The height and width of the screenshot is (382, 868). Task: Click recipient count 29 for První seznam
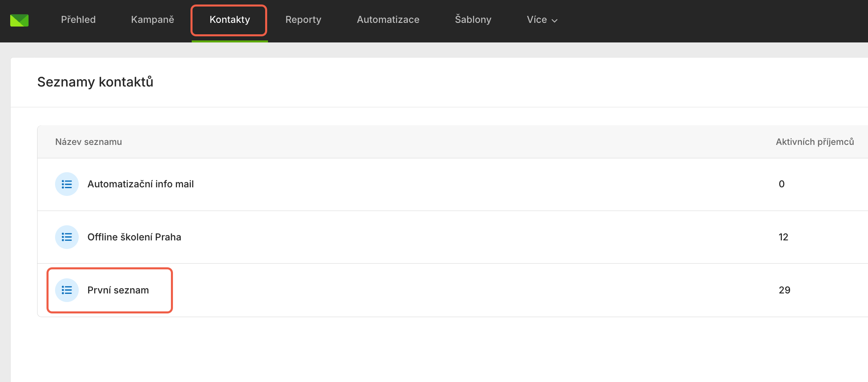tap(784, 290)
